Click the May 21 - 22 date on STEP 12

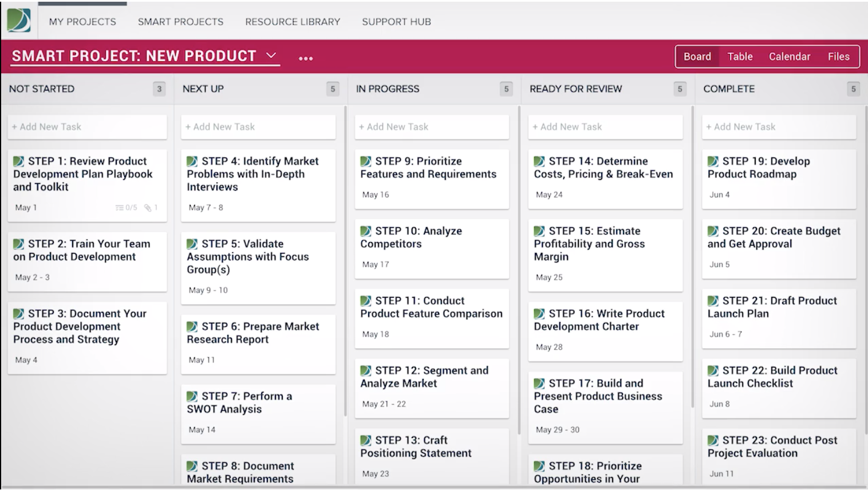(384, 404)
